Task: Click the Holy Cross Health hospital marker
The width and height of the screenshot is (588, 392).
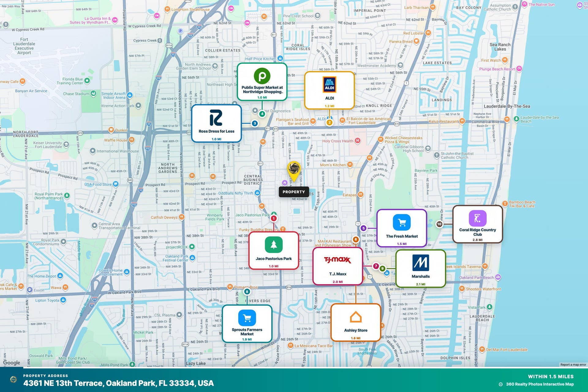Action: [x=357, y=141]
